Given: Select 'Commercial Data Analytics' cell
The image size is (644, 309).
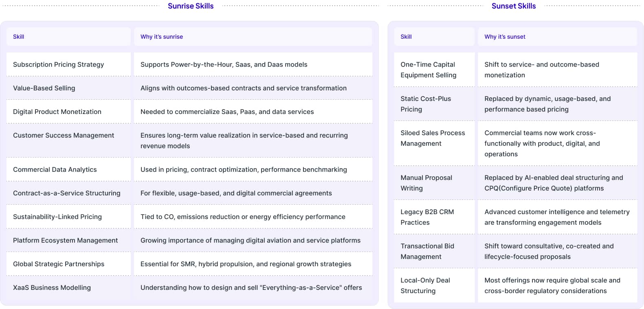Looking at the screenshot, I should point(68,169).
